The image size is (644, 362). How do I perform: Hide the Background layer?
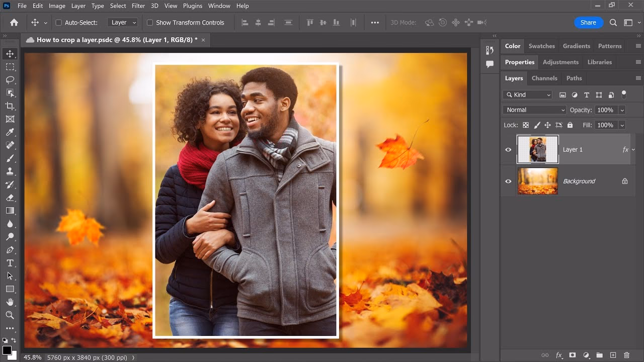coord(508,181)
